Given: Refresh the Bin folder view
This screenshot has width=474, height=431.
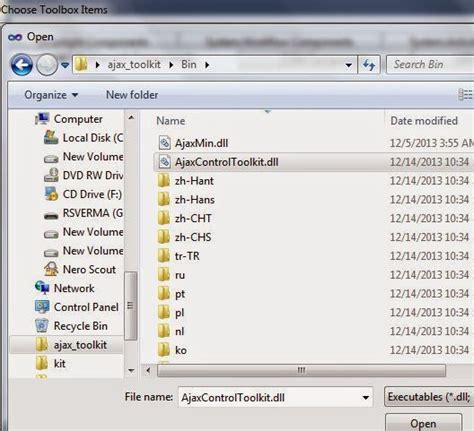Looking at the screenshot, I should (x=369, y=65).
